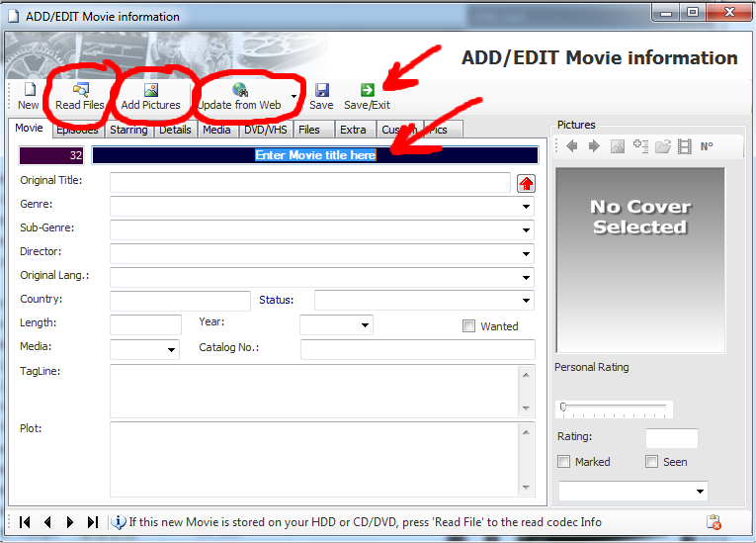This screenshot has width=756, height=543.
Task: Click the red up-arrow beside Original Title
Action: tap(526, 183)
